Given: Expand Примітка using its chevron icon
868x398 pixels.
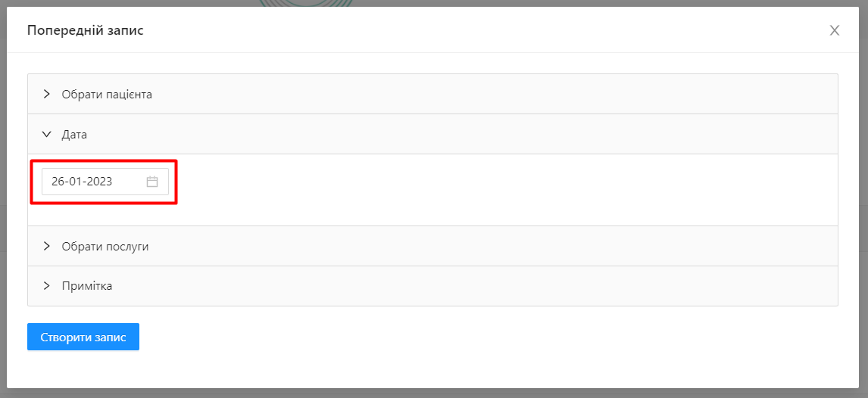Looking at the screenshot, I should 46,286.
